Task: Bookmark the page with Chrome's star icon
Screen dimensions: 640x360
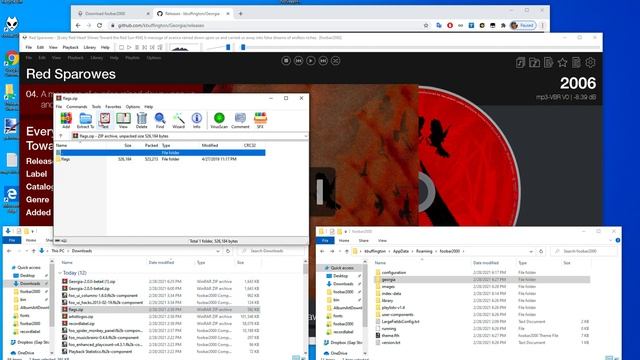Action: click(426, 25)
